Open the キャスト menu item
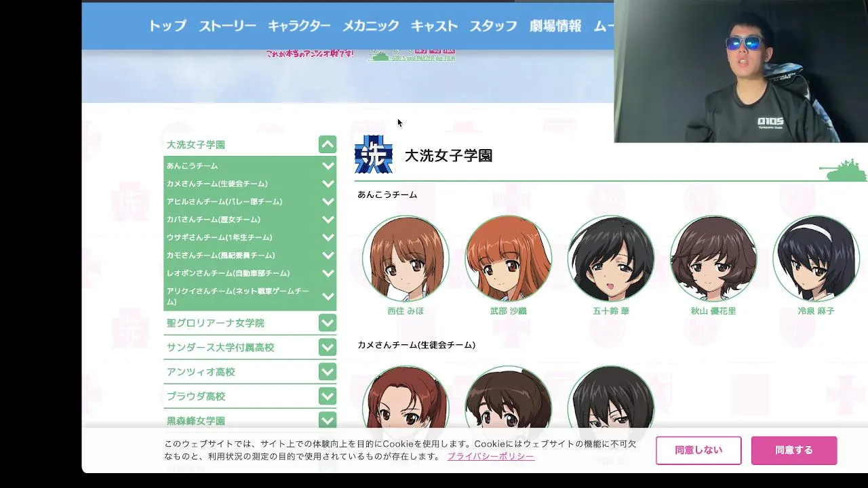This screenshot has width=868, height=488. coord(434,26)
